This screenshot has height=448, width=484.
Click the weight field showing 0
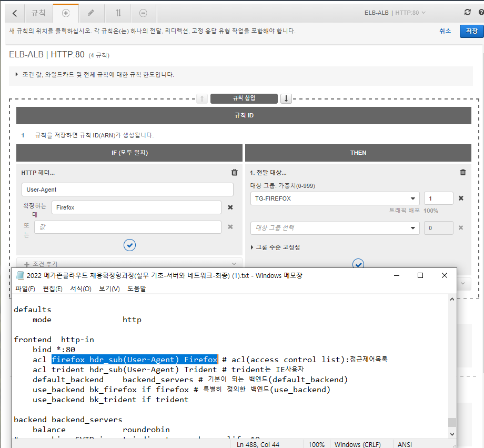pos(438,228)
